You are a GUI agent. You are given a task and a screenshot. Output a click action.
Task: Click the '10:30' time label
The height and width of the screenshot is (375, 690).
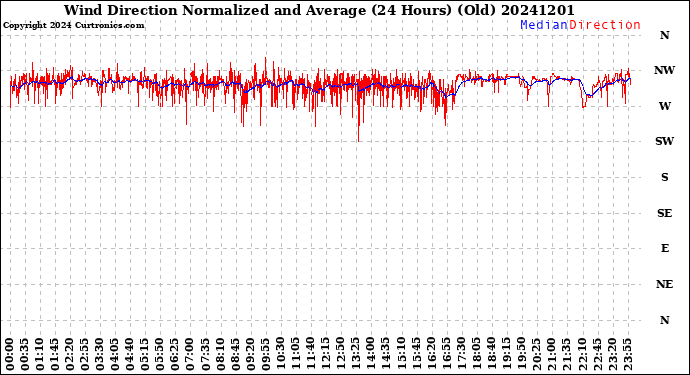pyautogui.click(x=280, y=354)
